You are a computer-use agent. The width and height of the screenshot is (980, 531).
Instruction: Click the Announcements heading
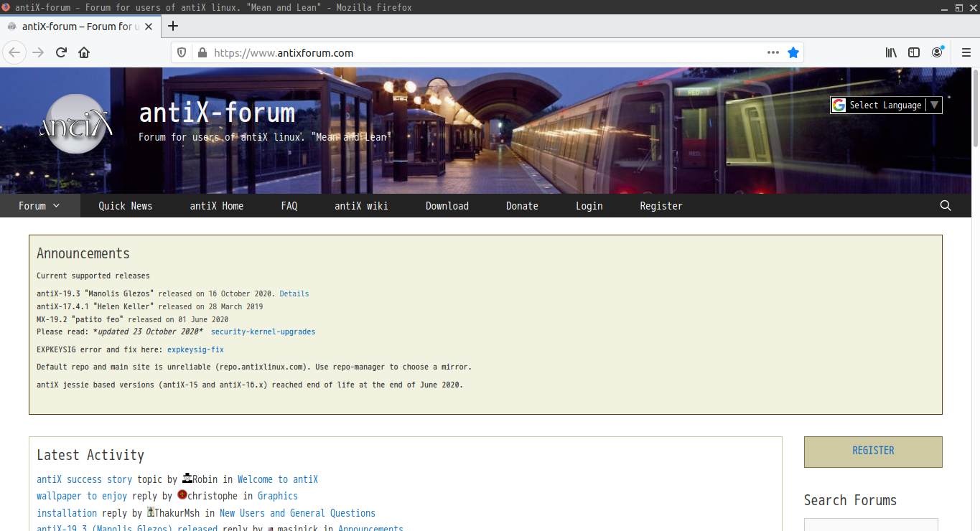tap(83, 253)
